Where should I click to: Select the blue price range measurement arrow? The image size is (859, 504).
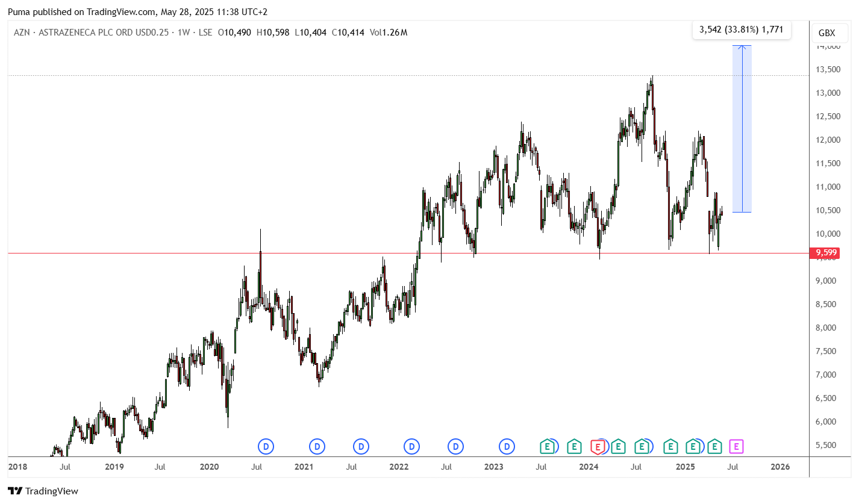pos(742,129)
